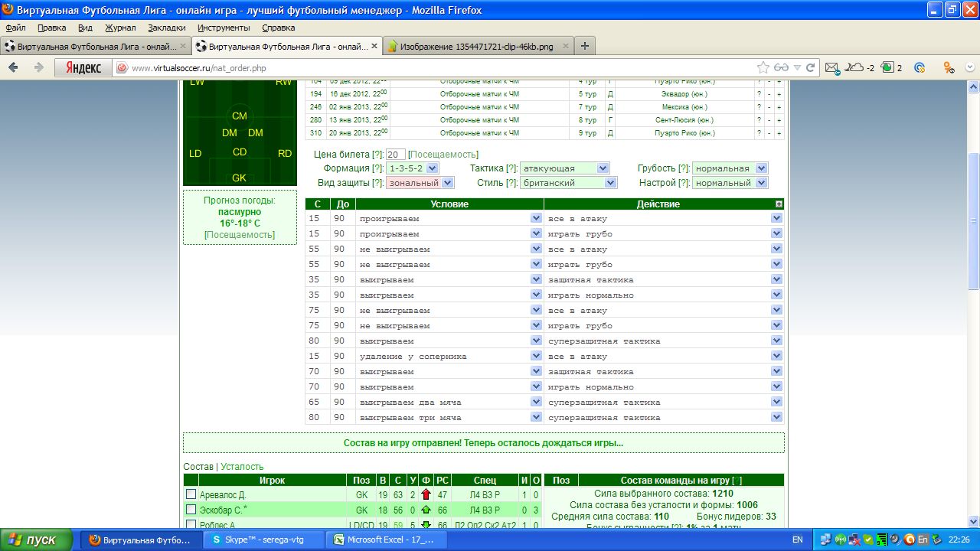Open the Справка menu

[x=278, y=28]
